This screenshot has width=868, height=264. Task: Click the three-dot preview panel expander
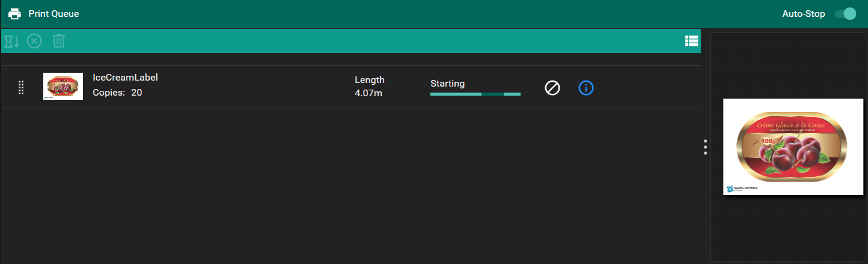705,147
